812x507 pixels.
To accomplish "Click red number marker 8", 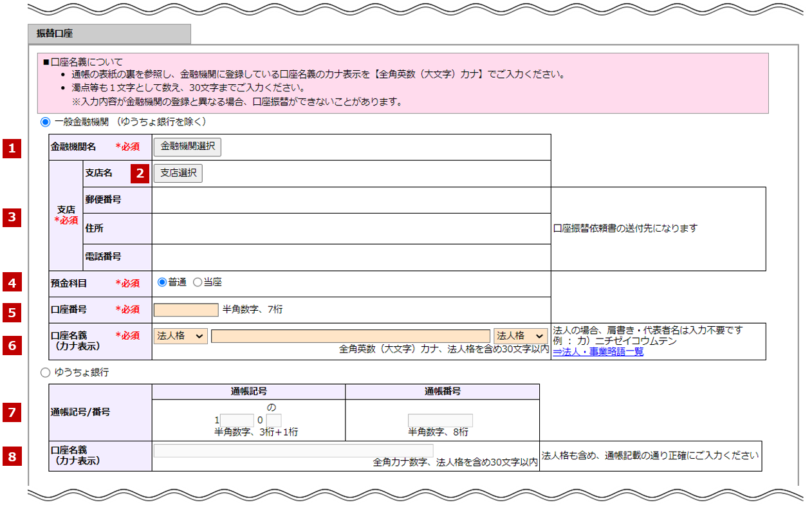I will 12,456.
